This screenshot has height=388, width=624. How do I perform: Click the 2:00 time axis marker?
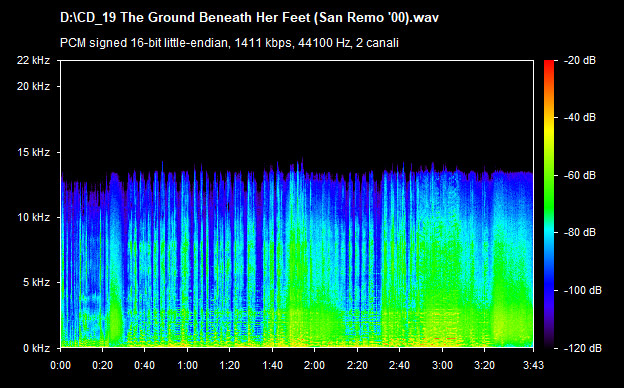click(x=315, y=365)
